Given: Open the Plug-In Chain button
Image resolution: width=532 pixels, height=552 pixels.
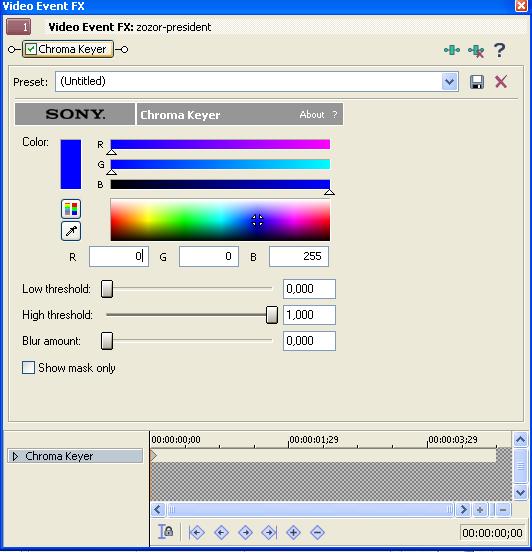Looking at the screenshot, I should point(452,50).
